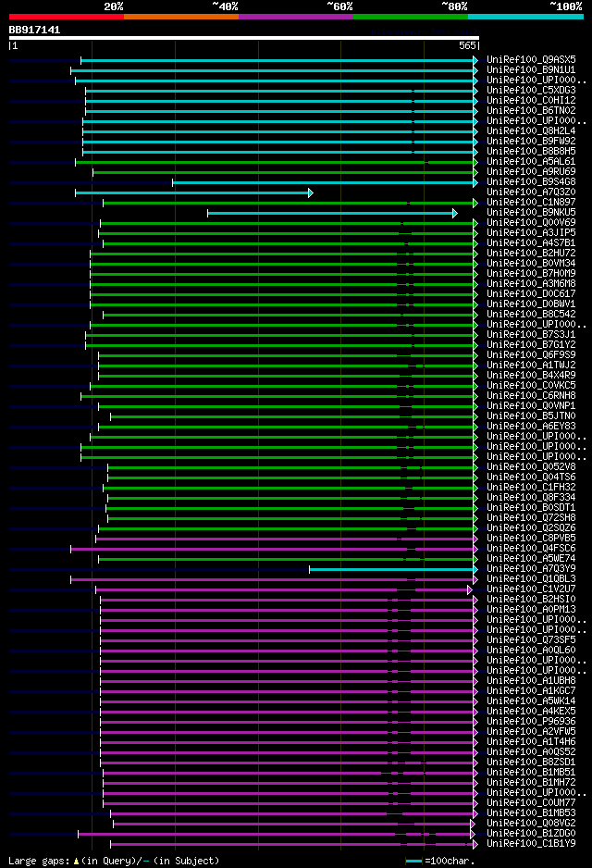Click the green ~80% identity color segment

tap(411, 17)
